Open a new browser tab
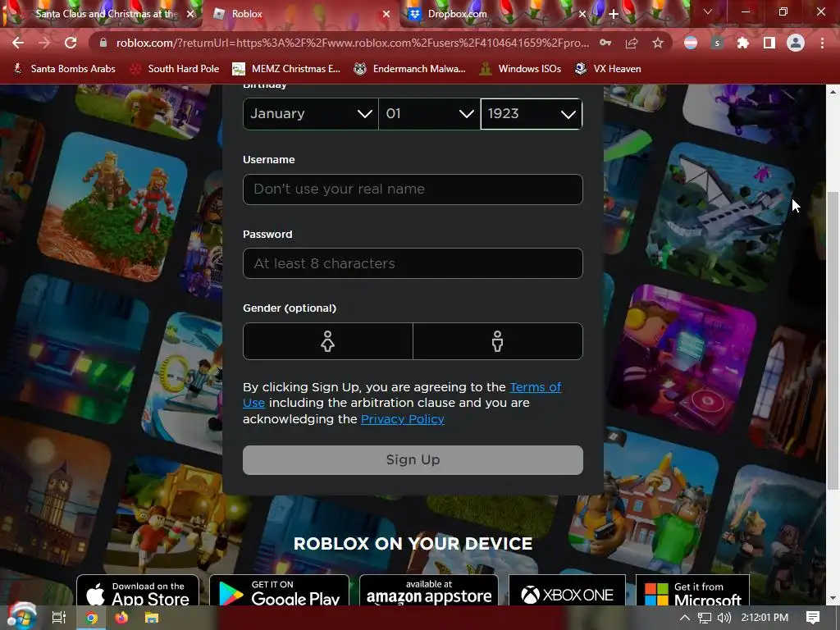840x630 pixels. pyautogui.click(x=614, y=15)
